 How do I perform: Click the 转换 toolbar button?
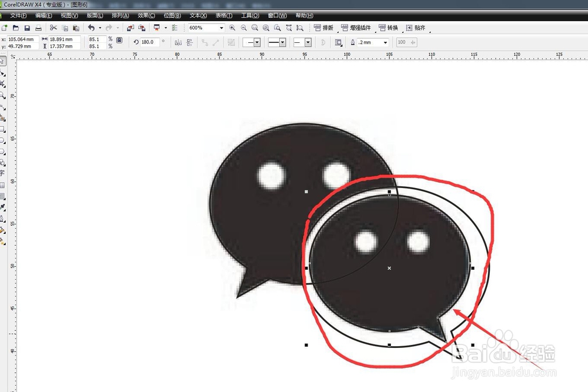coord(389,28)
